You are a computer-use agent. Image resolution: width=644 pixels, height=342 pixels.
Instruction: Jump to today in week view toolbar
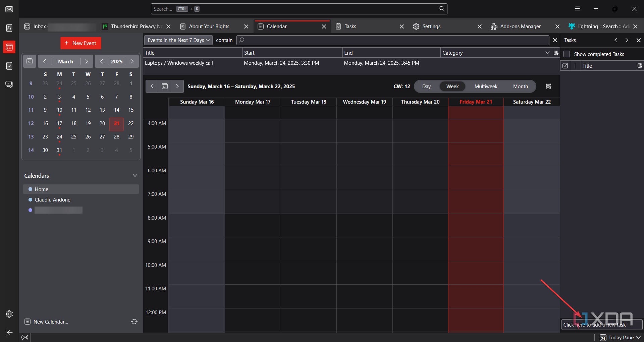click(165, 86)
